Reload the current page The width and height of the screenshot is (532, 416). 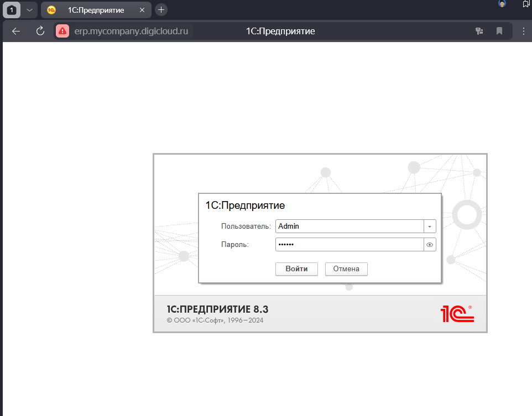tap(40, 31)
